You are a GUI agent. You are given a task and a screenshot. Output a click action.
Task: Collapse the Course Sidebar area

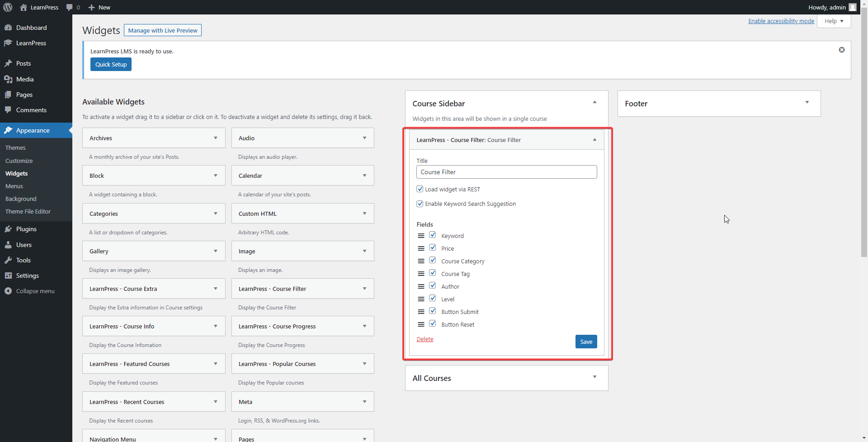pyautogui.click(x=595, y=102)
